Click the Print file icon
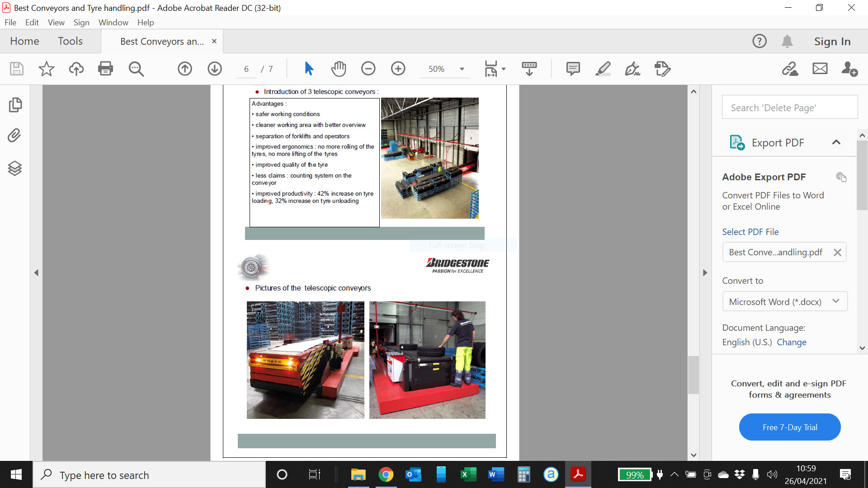The height and width of the screenshot is (488, 868). tap(105, 69)
